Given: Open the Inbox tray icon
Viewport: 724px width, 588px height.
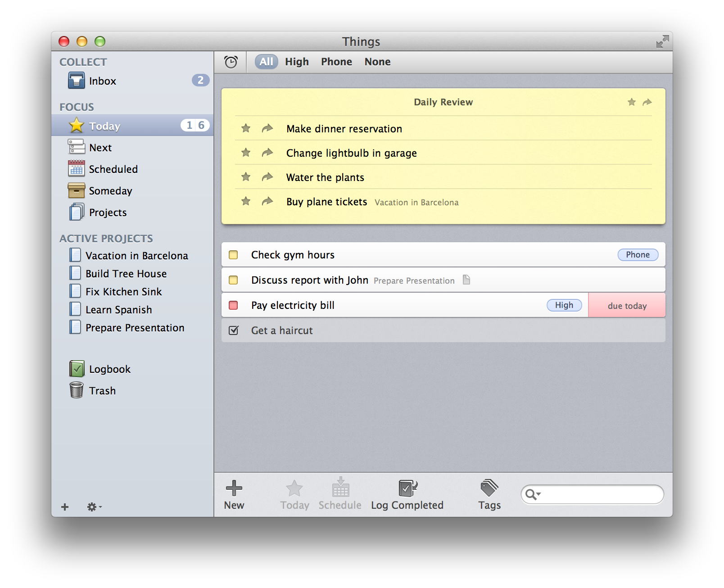Looking at the screenshot, I should 76,81.
